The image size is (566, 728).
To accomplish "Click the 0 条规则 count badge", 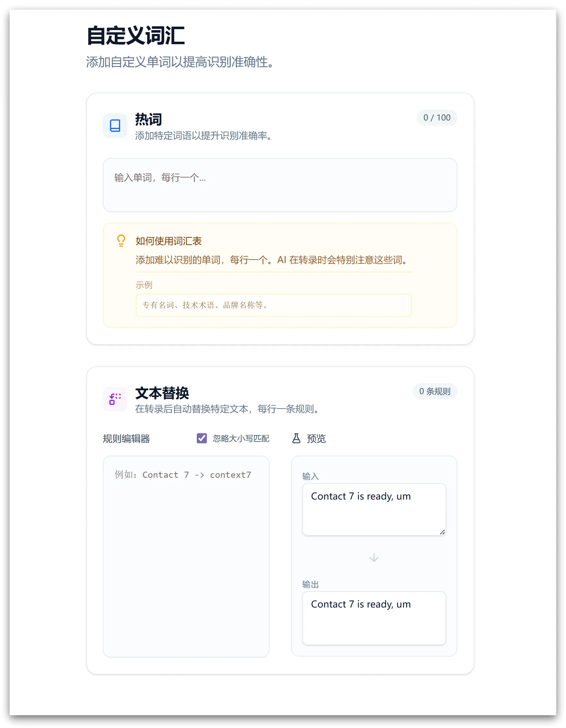I will (x=434, y=391).
